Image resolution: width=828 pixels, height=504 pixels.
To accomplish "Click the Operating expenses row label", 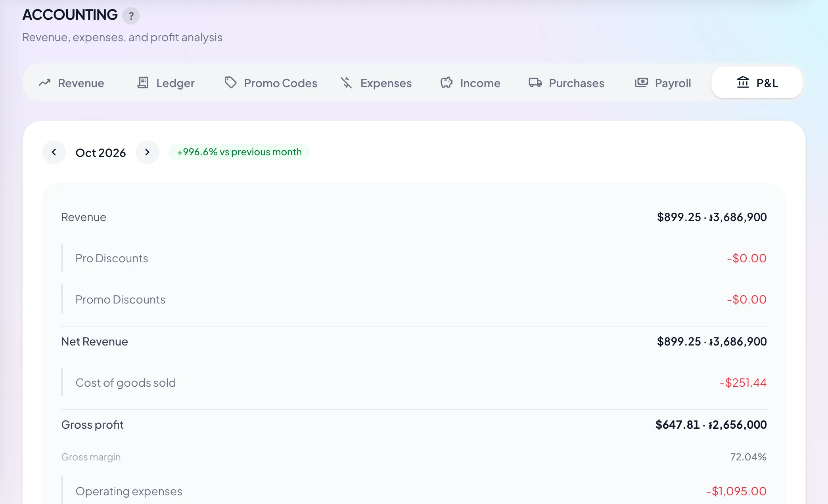I will 129,491.
